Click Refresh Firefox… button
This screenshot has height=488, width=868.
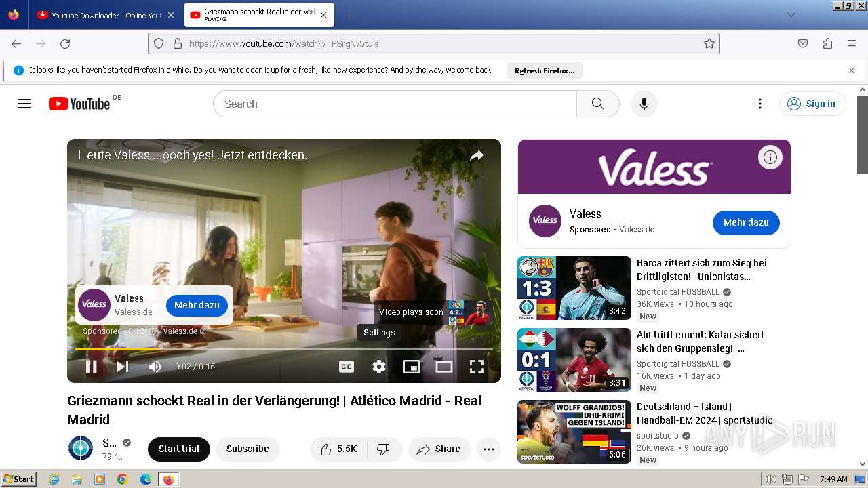pyautogui.click(x=545, y=70)
